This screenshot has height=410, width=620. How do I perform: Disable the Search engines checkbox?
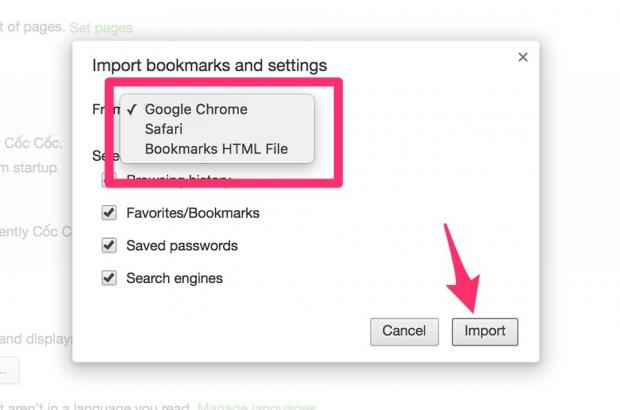[x=109, y=277]
